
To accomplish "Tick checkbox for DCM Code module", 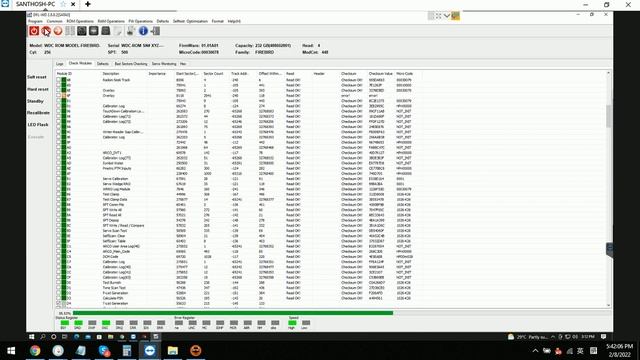I will point(58,257).
